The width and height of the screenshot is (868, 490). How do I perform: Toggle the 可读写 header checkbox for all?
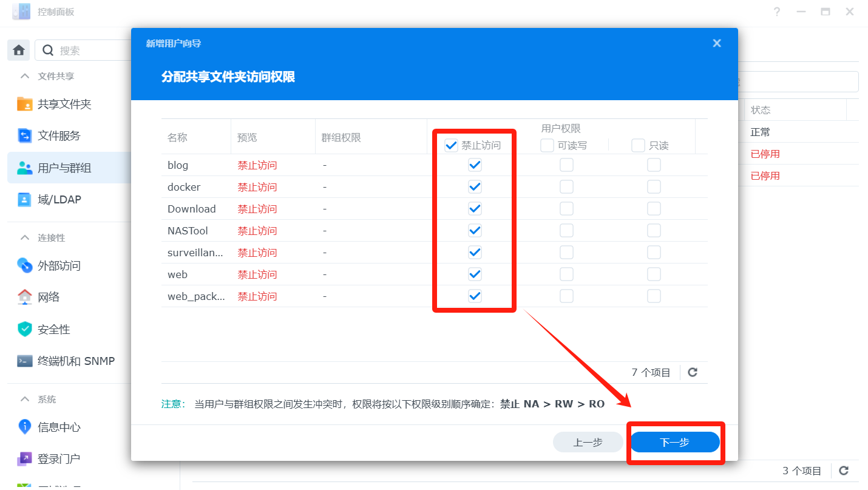pos(547,146)
